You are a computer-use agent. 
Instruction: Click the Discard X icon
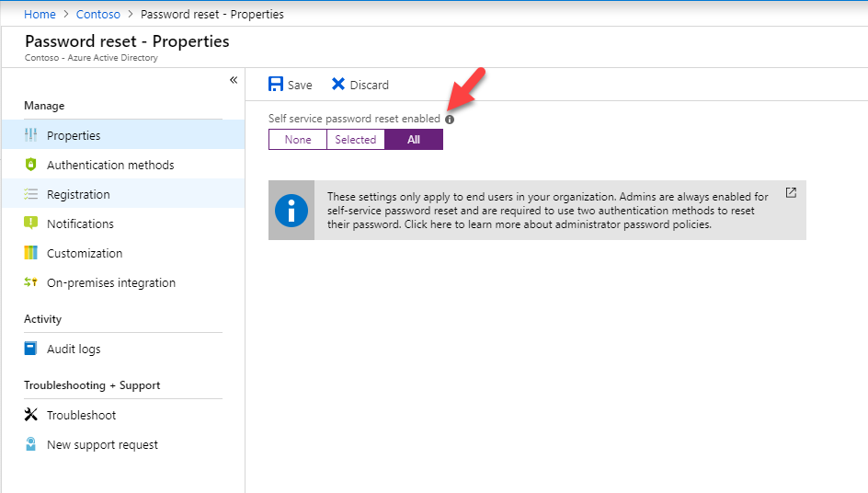(x=338, y=84)
